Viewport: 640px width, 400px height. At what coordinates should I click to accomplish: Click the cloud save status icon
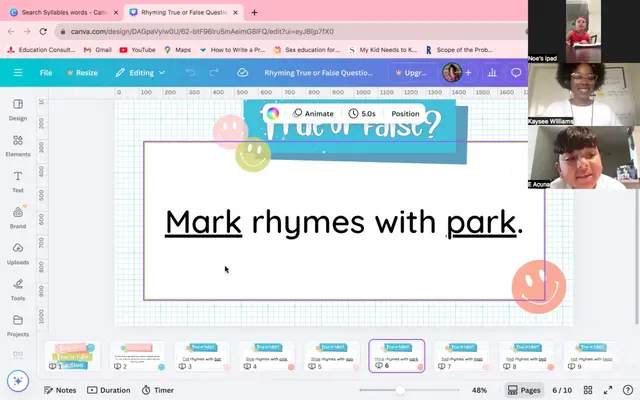(x=242, y=73)
